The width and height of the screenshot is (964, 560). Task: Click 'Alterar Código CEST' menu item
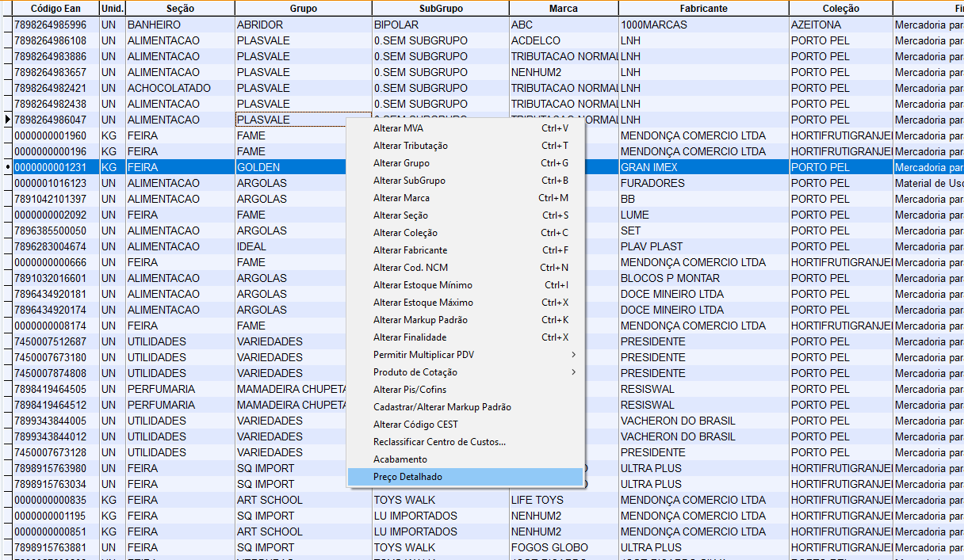pos(415,425)
